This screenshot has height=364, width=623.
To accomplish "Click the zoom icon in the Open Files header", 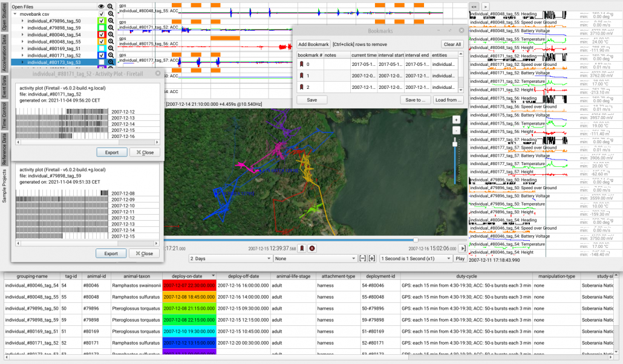I will point(110,7).
